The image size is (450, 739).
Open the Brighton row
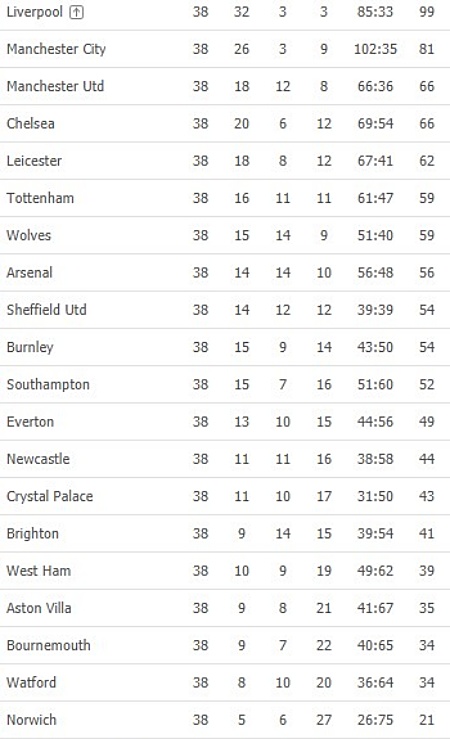(x=225, y=534)
